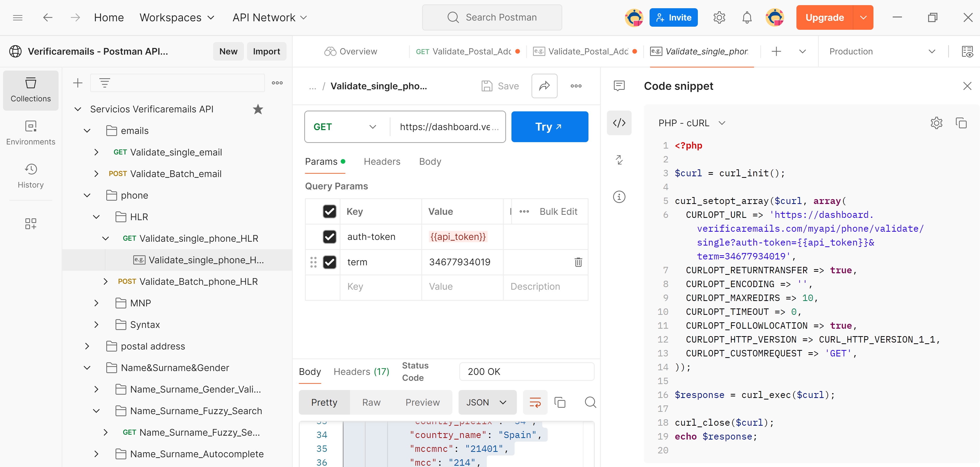Toggle select-all params checkbox
This screenshot has height=467, width=980.
click(329, 211)
